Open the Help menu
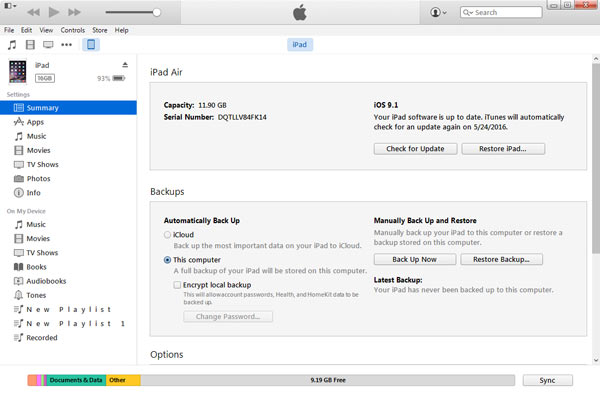 pos(122,30)
